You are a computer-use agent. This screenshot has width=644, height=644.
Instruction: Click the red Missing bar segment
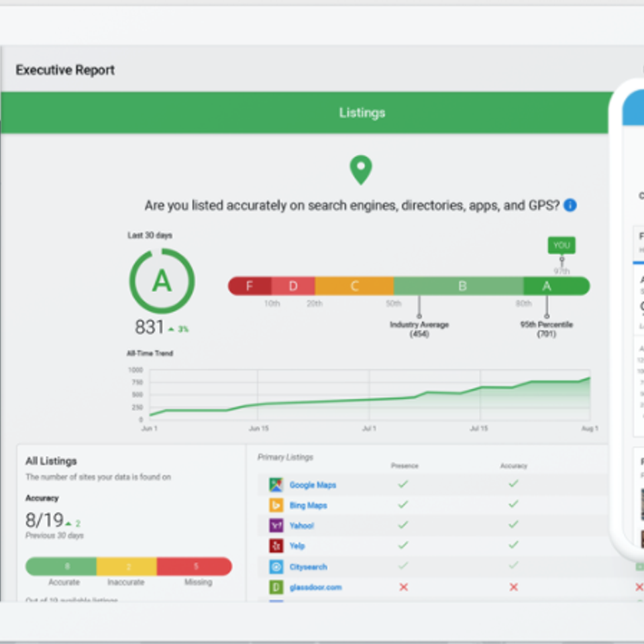[195, 566]
